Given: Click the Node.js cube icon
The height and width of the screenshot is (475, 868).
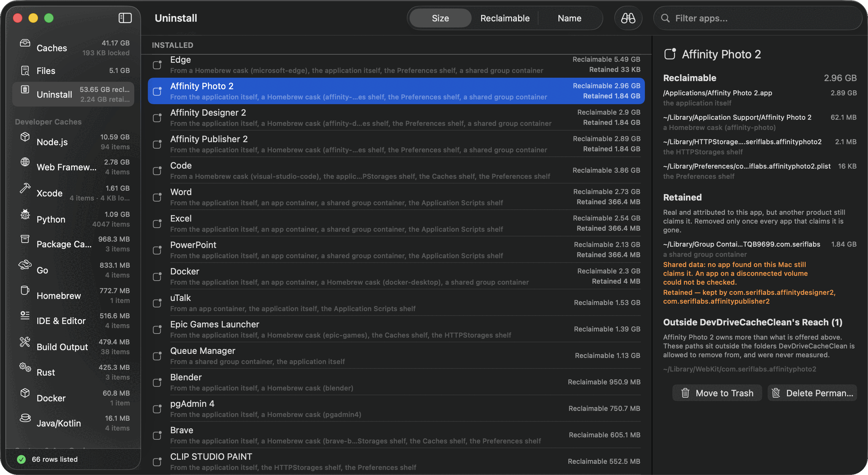Looking at the screenshot, I should pos(25,137).
